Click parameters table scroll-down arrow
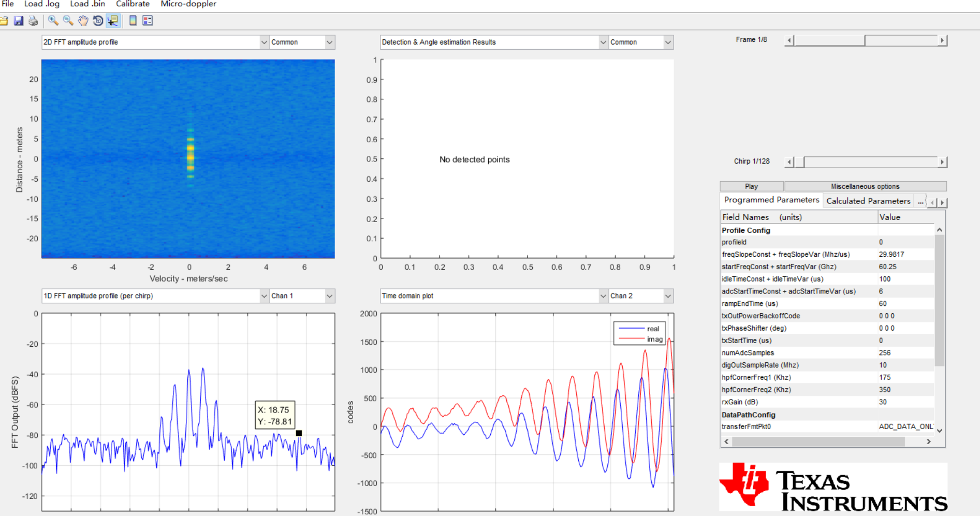 940,430
